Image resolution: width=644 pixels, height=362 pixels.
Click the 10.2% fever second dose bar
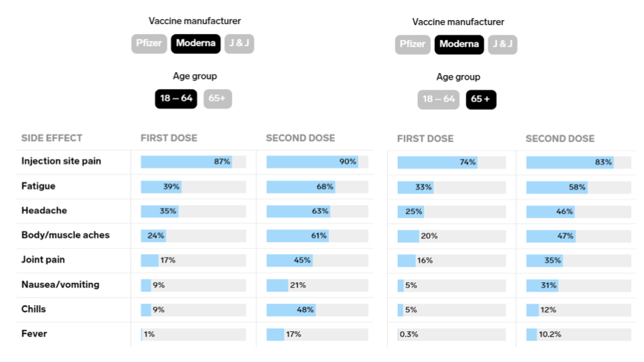532,334
